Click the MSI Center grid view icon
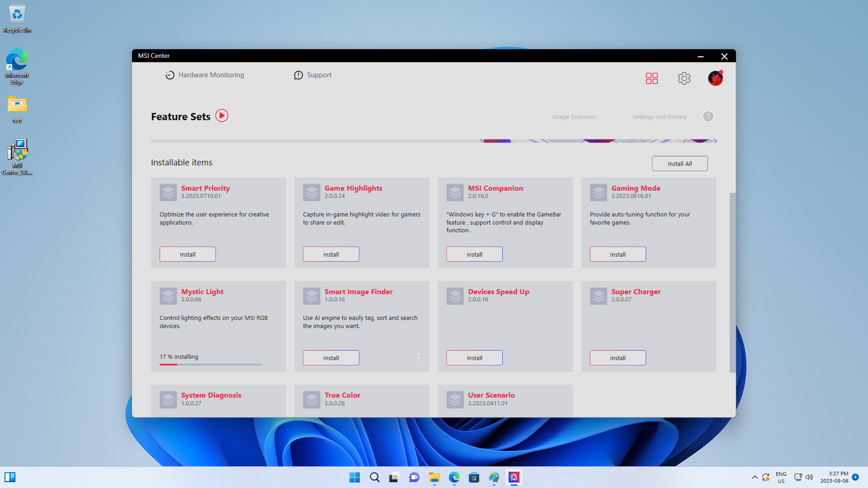The width and height of the screenshot is (868, 488). click(x=651, y=78)
